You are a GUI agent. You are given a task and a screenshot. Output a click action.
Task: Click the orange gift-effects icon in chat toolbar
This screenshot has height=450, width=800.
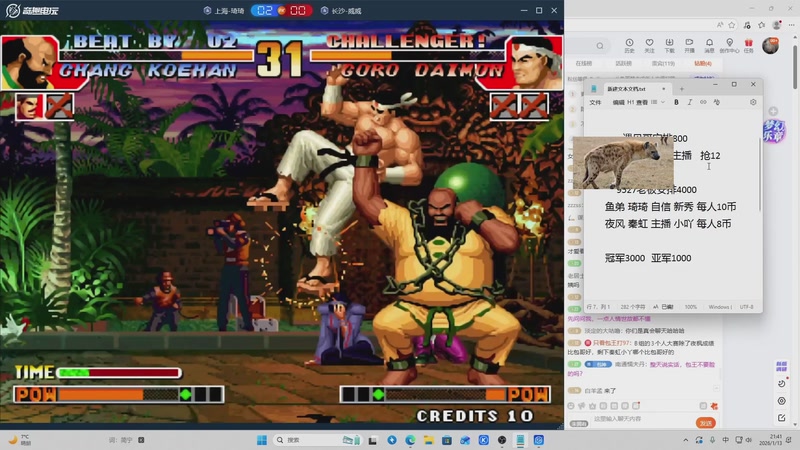(714, 406)
